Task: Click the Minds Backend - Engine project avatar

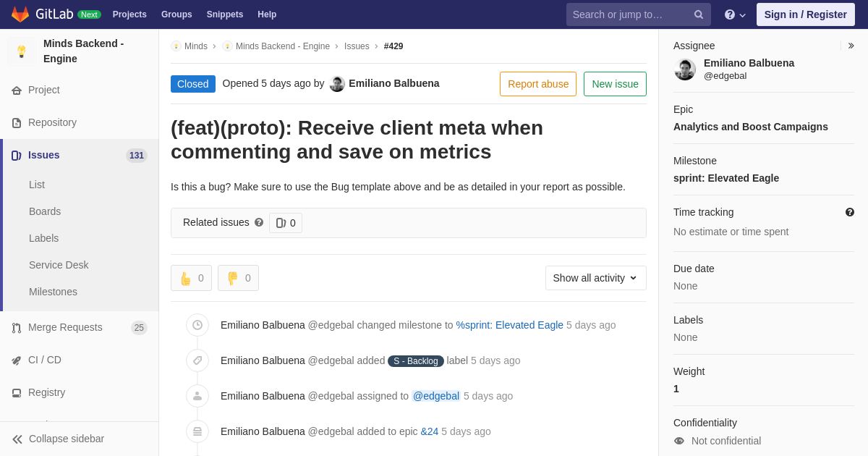Action: click(x=22, y=51)
